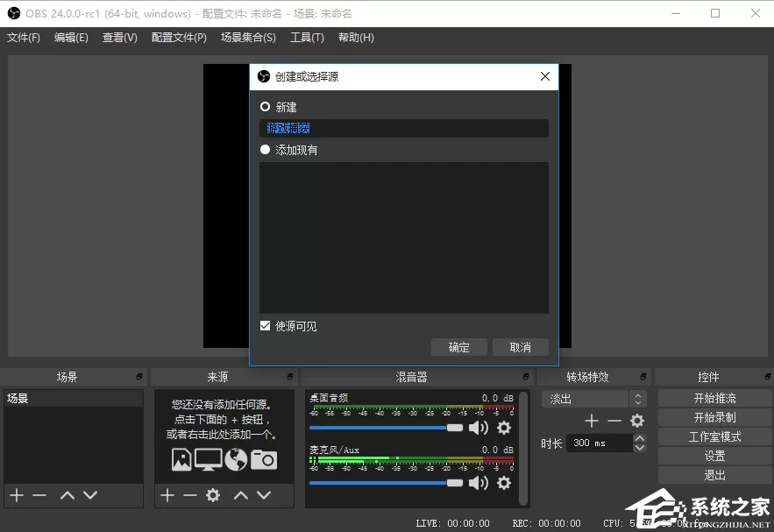
Task: Decrease the 时长 duration with down arrow
Action: (x=640, y=448)
